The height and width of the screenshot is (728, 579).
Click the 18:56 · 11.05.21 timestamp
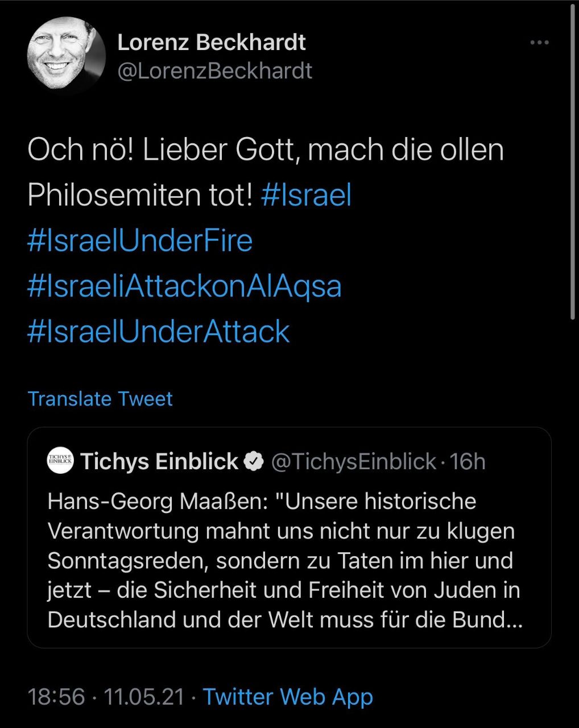pyautogui.click(x=106, y=697)
